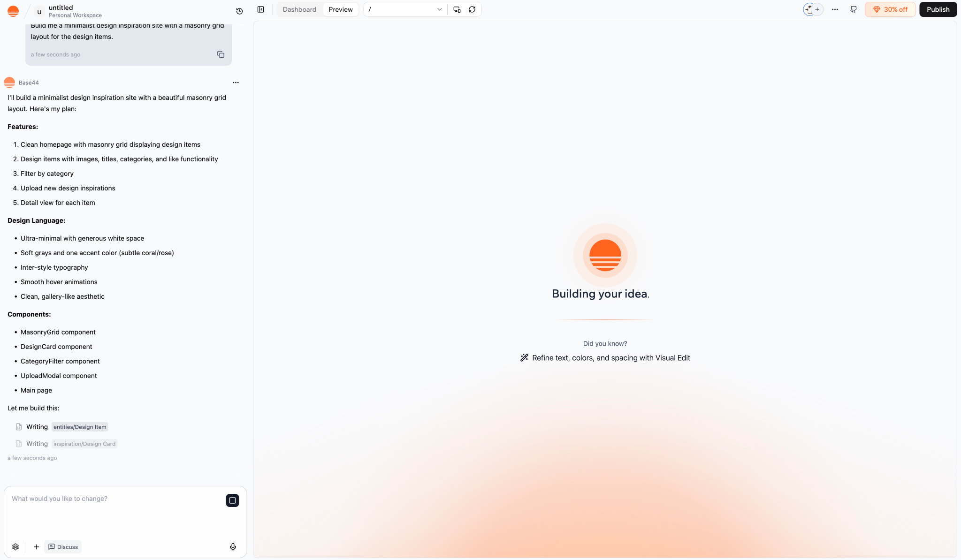The width and height of the screenshot is (961, 560).
Task: Open the version history clock icon
Action: point(239,11)
